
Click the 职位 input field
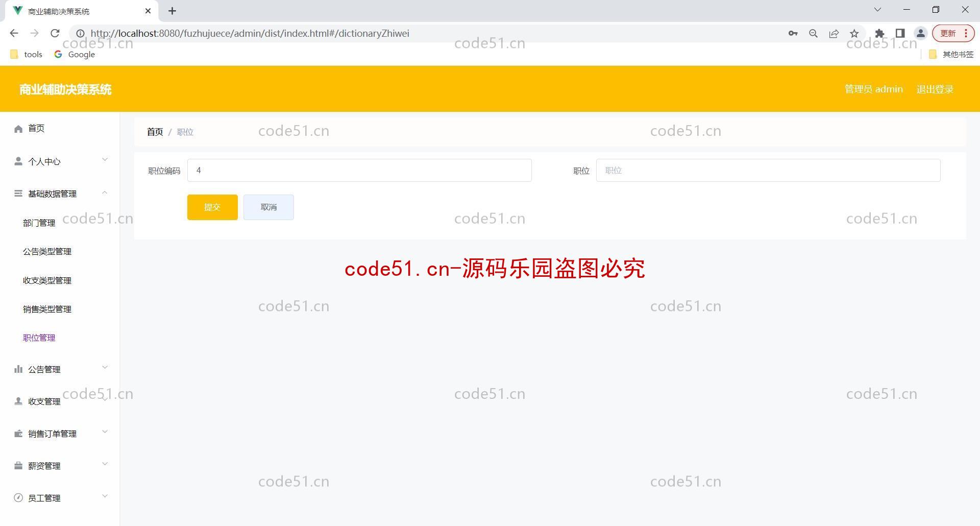(x=768, y=171)
